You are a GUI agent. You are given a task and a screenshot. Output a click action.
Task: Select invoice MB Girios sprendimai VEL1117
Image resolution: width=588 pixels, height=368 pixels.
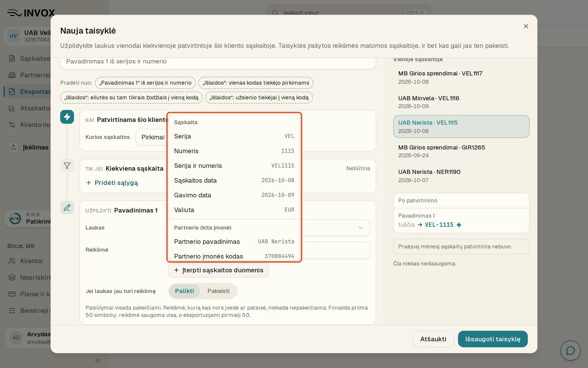click(461, 78)
